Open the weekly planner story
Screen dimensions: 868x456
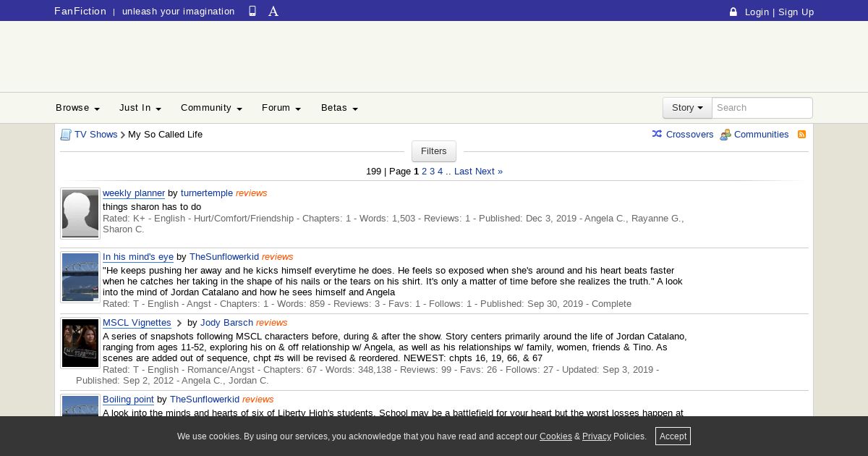pyautogui.click(x=134, y=193)
